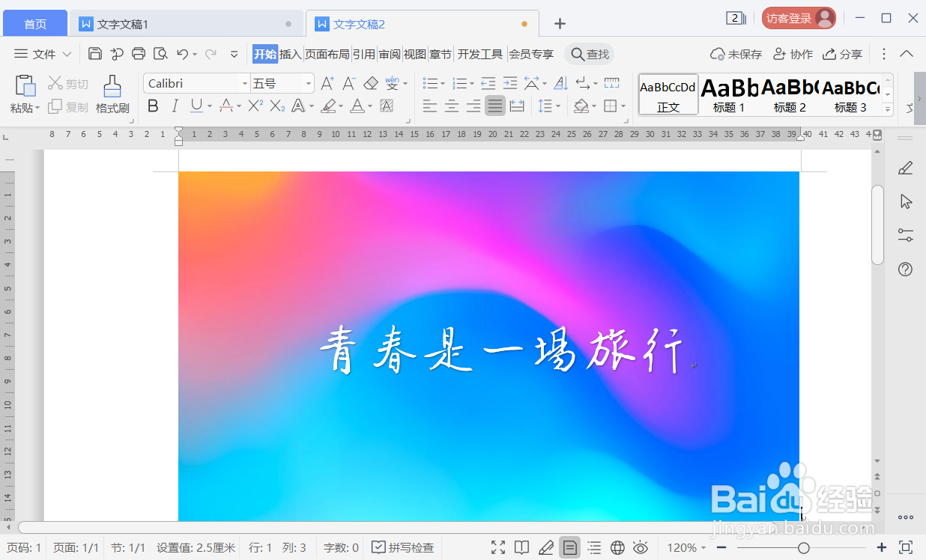The image size is (926, 560).
Task: Toggle underline formatting
Action: pyautogui.click(x=195, y=106)
